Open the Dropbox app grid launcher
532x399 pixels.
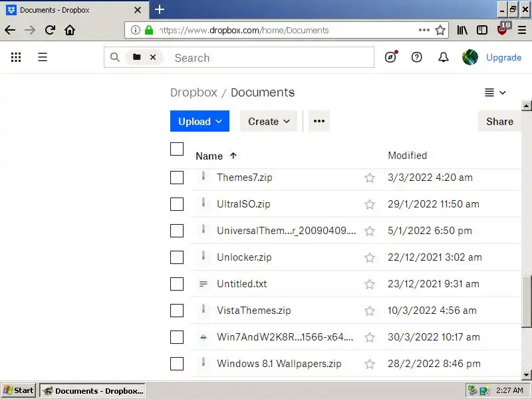pos(16,57)
